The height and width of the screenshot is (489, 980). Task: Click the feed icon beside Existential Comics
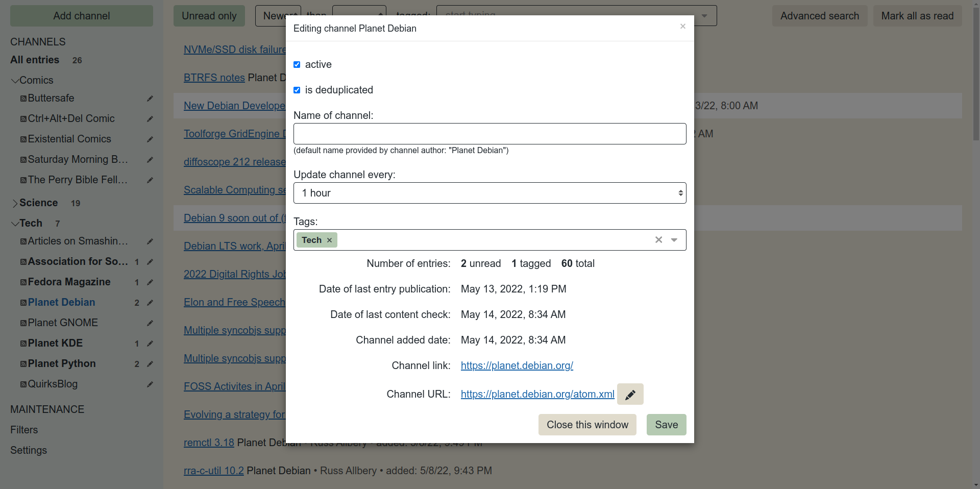23,139
